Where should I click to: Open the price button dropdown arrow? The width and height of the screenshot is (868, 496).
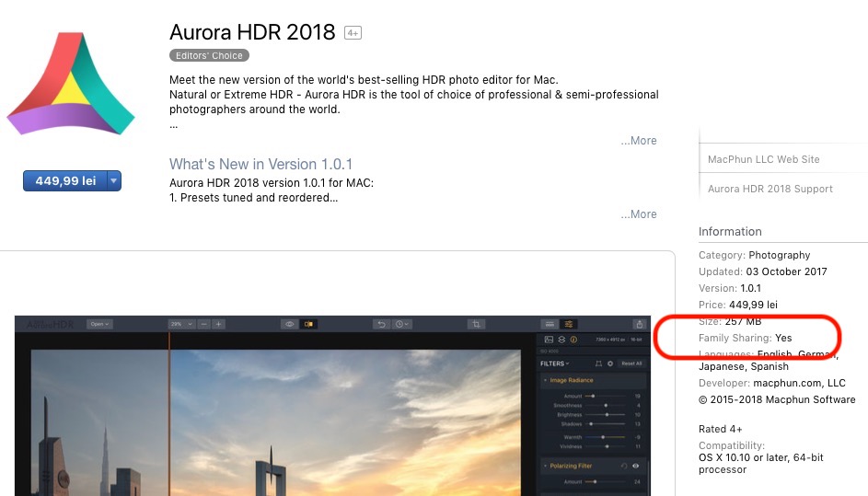click(114, 181)
